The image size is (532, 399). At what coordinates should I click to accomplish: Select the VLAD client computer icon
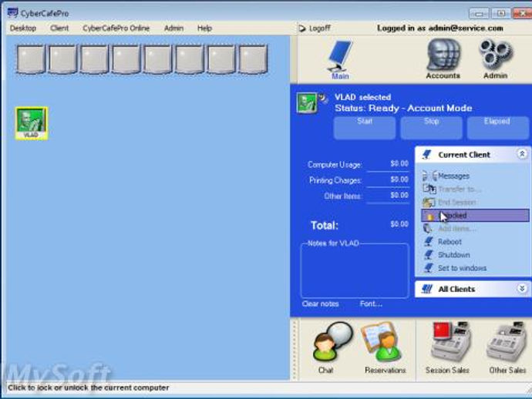[x=31, y=123]
